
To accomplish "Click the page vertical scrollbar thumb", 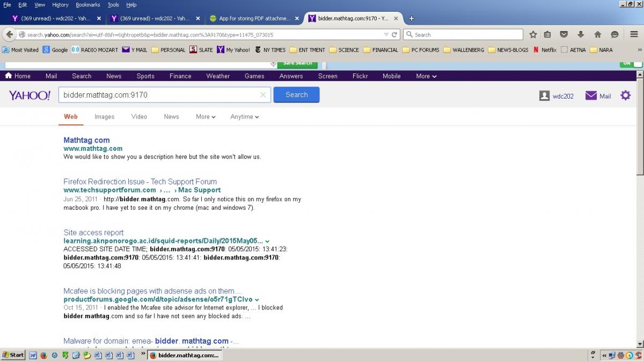I will click(x=640, y=126).
